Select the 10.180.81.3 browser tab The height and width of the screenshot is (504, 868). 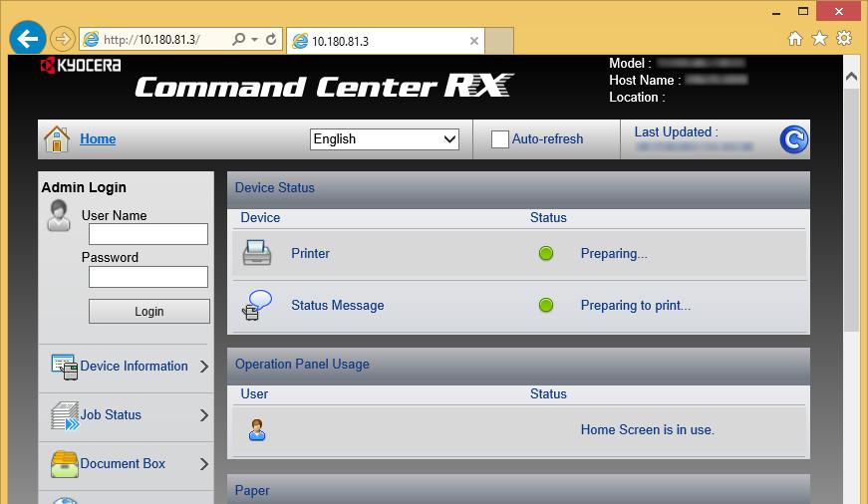[386, 41]
